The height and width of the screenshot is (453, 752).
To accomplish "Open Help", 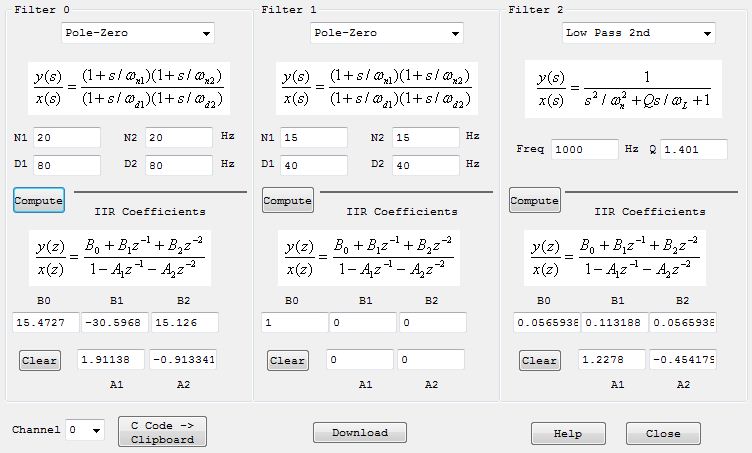I will click(x=568, y=434).
